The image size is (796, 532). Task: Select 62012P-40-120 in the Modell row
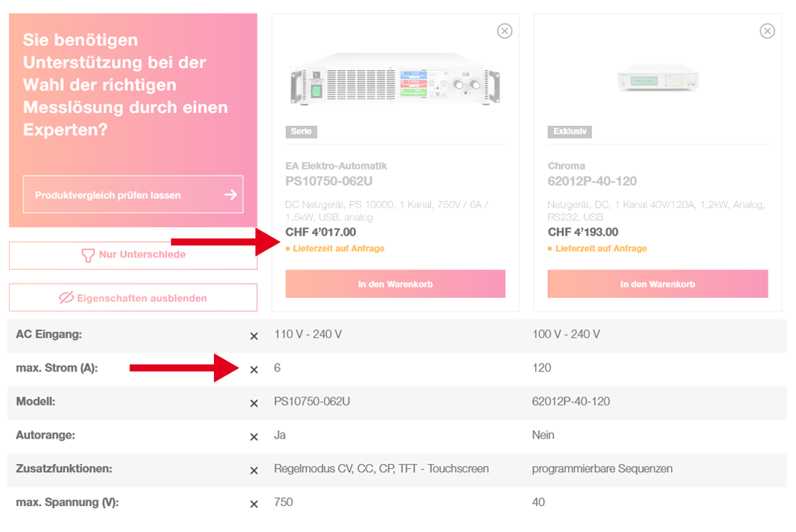[571, 401]
